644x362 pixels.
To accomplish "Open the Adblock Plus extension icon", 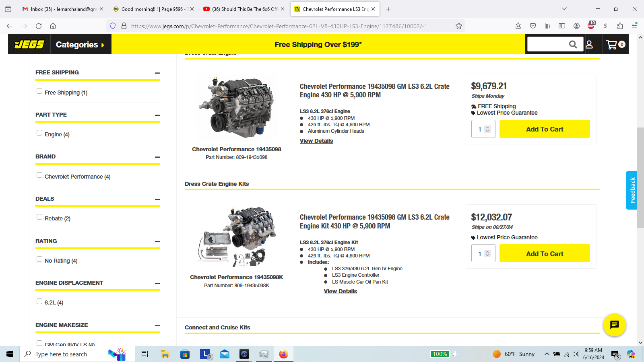I will pyautogui.click(x=591, y=25).
